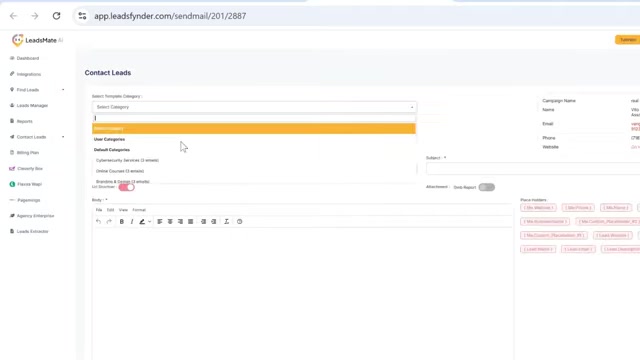
Task: Reload the page with browser refresh icon
Action: click(x=56, y=16)
